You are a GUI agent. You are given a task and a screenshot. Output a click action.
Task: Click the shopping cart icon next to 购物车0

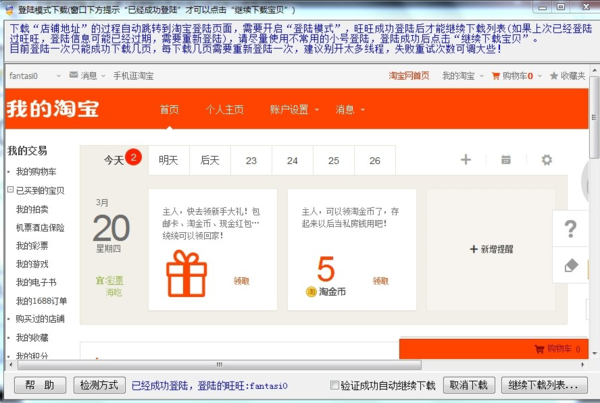click(496, 76)
